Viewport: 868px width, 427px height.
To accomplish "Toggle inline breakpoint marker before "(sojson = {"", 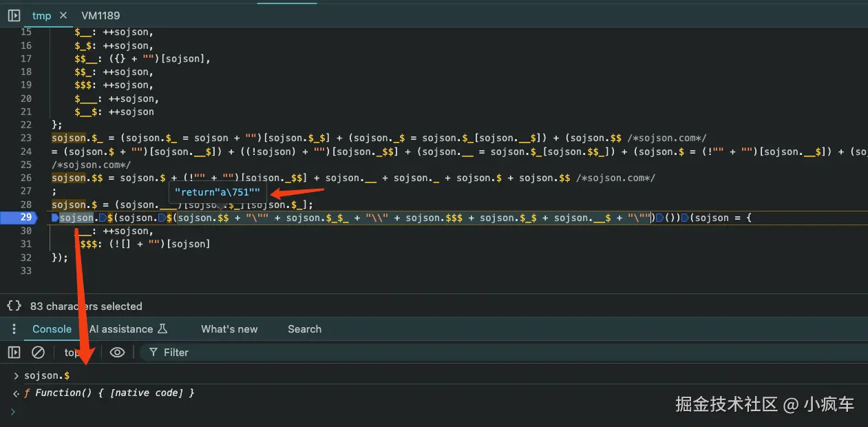I will 684,218.
